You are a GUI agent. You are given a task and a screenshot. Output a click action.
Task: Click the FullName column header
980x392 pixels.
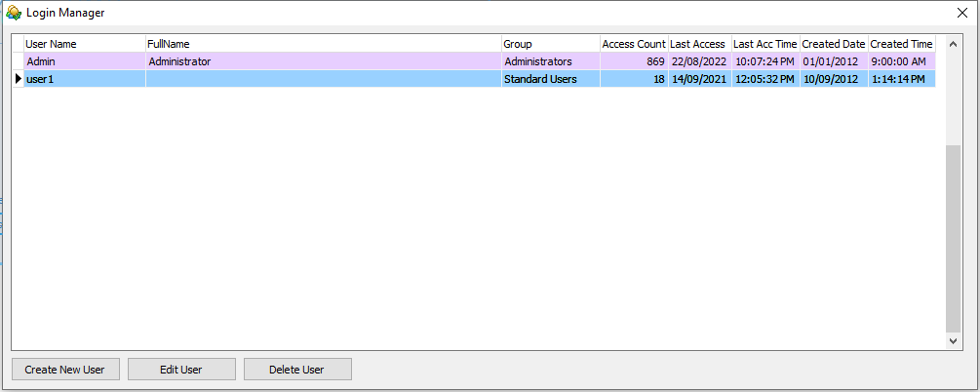click(x=322, y=44)
